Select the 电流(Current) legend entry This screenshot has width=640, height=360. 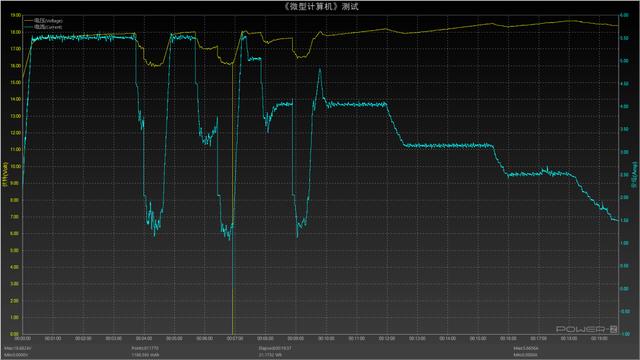pos(48,27)
